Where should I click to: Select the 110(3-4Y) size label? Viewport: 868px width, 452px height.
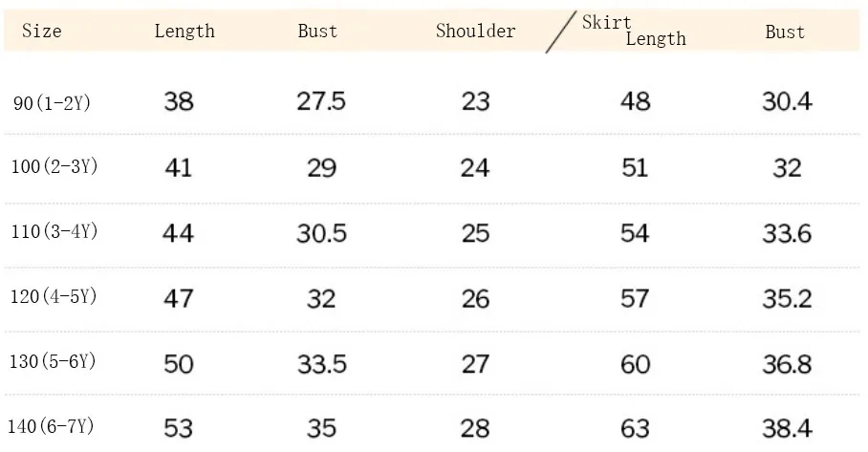pyautogui.click(x=54, y=230)
